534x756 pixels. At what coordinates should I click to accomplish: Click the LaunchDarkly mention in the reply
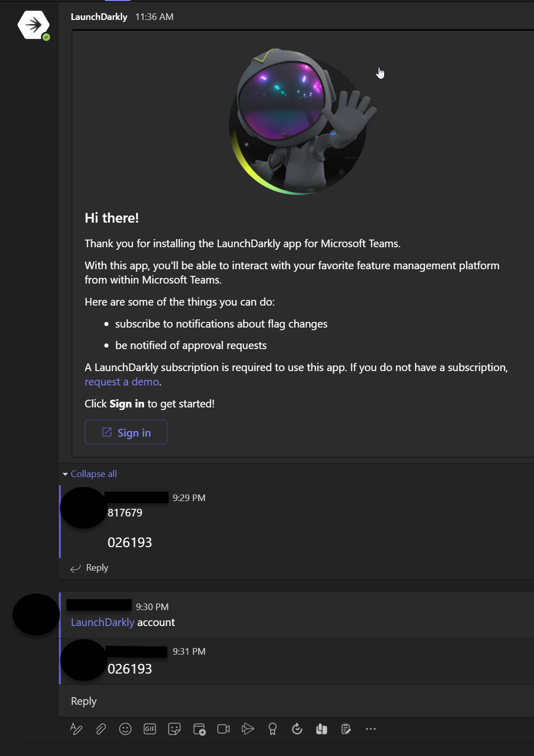[102, 622]
